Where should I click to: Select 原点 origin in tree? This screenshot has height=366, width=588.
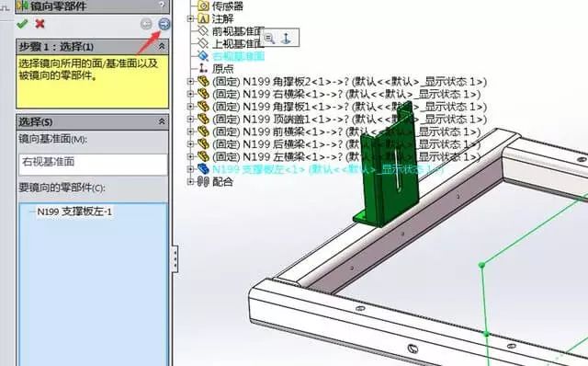(x=222, y=69)
